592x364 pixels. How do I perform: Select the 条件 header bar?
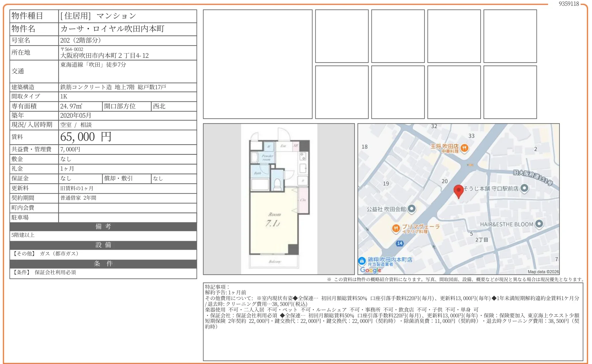click(103, 263)
